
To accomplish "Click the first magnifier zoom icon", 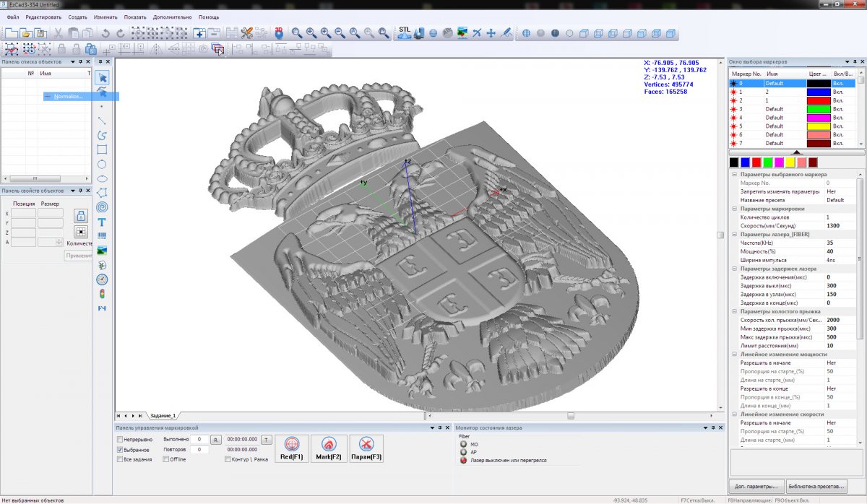I will coord(297,32).
